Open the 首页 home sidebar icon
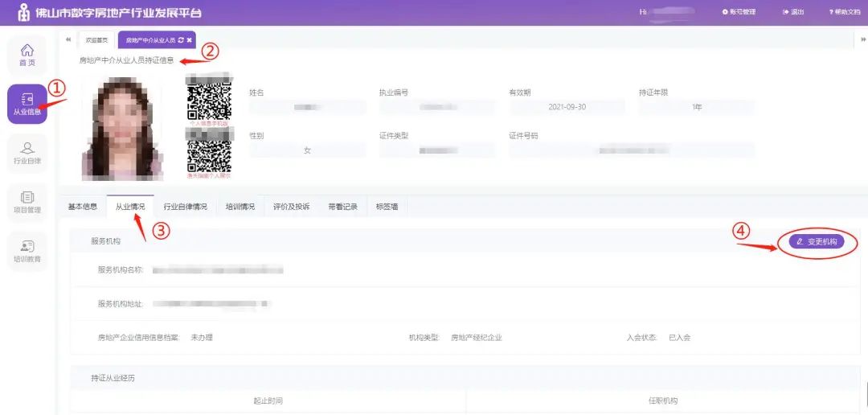Image resolution: width=868 pixels, height=415 pixels. (27, 55)
